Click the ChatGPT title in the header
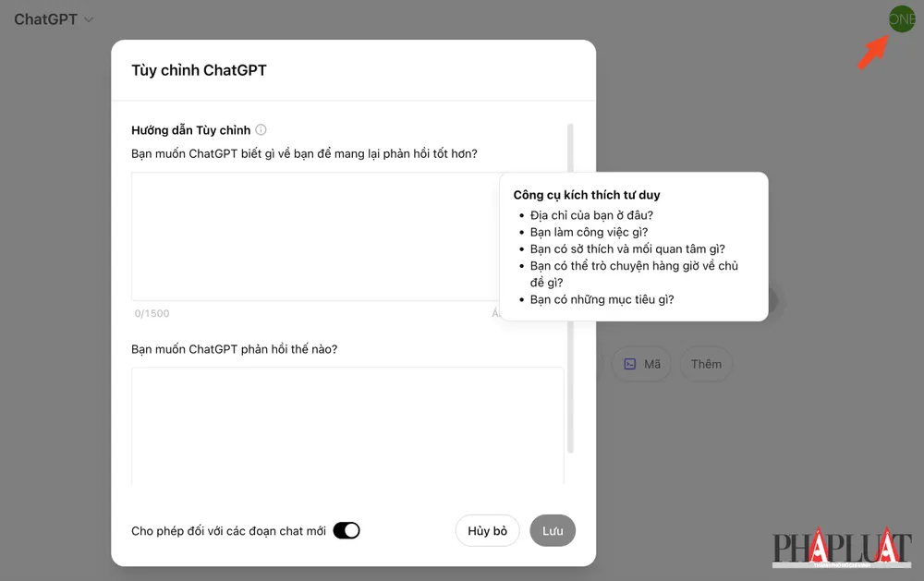924x581 pixels. click(45, 19)
